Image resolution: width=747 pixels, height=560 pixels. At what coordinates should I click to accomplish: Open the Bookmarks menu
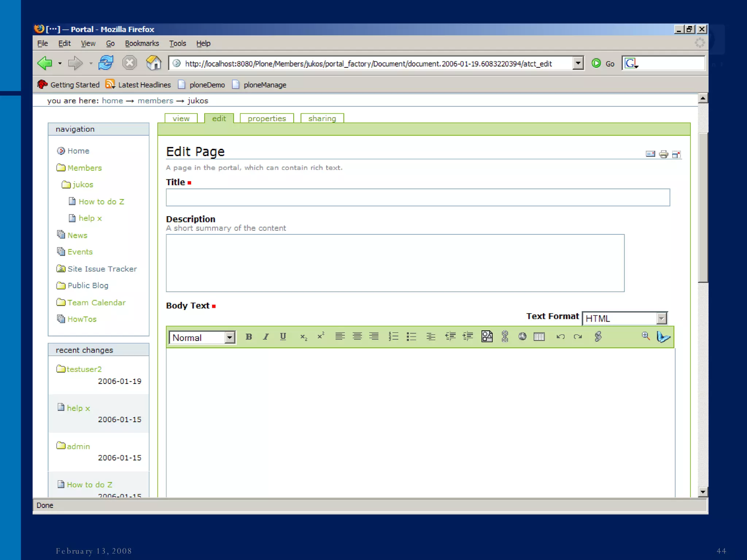pos(142,43)
